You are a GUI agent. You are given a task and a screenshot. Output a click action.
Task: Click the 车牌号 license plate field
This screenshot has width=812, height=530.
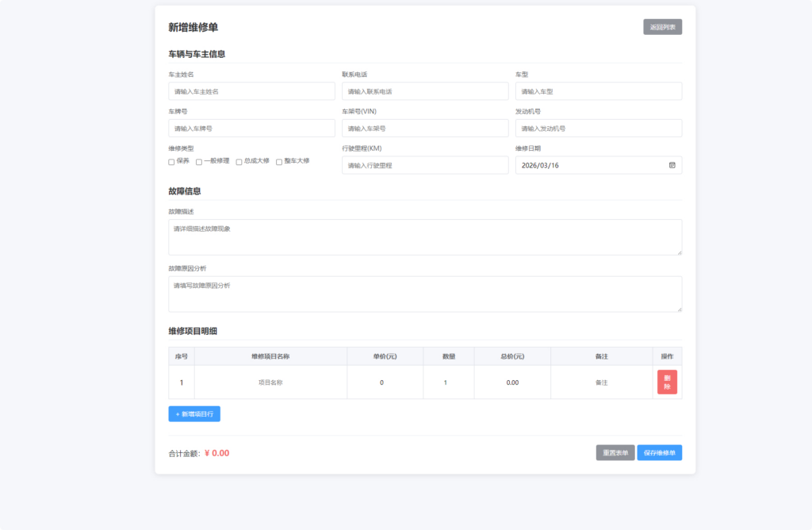tap(251, 128)
